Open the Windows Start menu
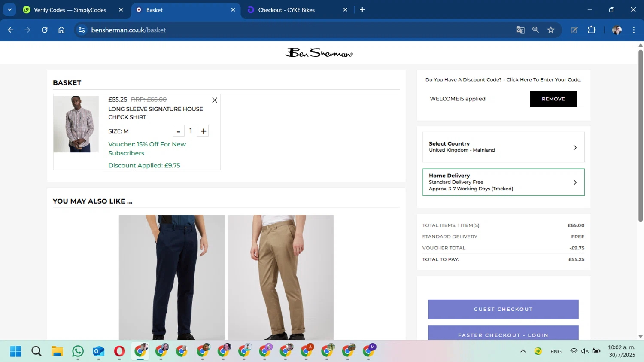644x362 pixels. point(15,351)
